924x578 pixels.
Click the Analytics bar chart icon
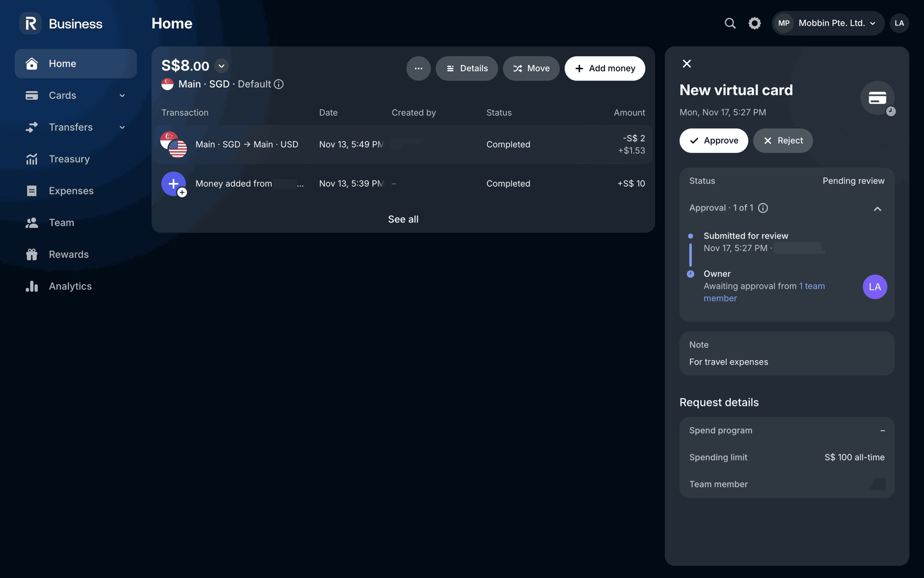tap(32, 286)
